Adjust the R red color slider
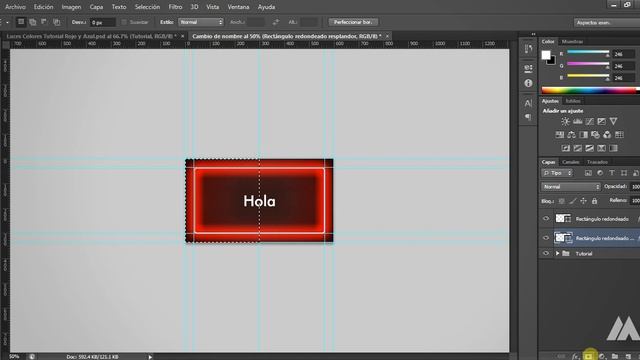The height and width of the screenshot is (360, 640). coord(588,53)
